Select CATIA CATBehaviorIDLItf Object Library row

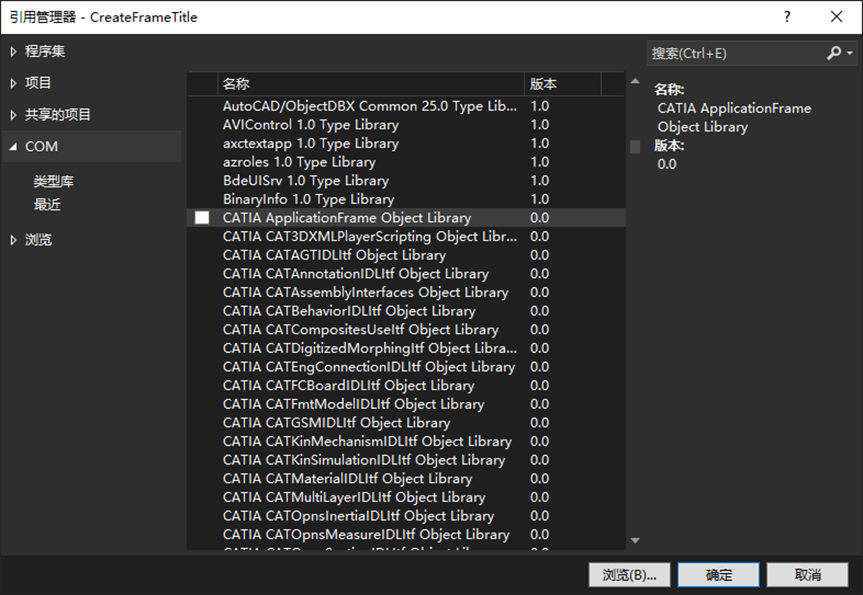(x=406, y=312)
